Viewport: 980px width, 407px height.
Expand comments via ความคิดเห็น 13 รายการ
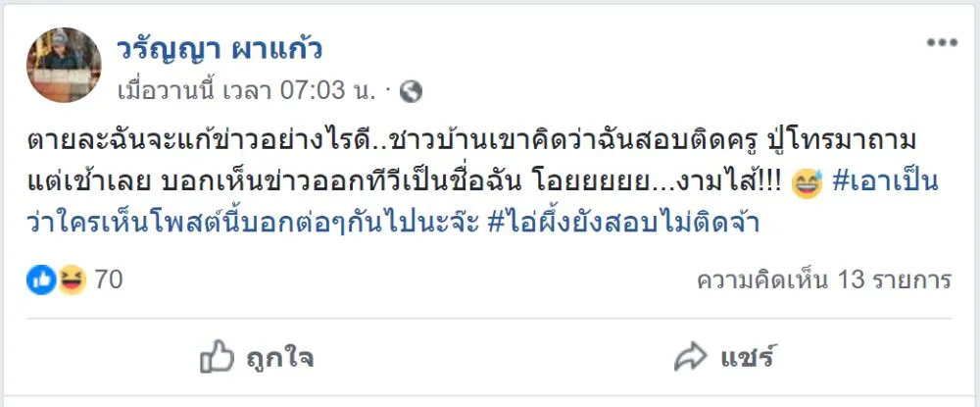click(x=824, y=280)
